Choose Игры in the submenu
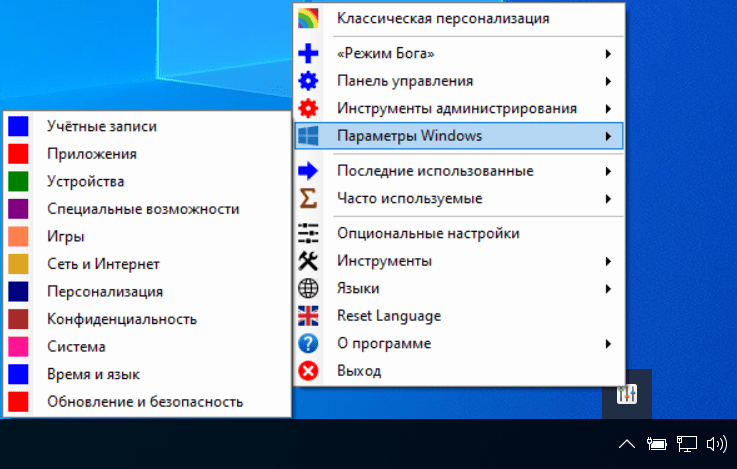 tap(147, 236)
